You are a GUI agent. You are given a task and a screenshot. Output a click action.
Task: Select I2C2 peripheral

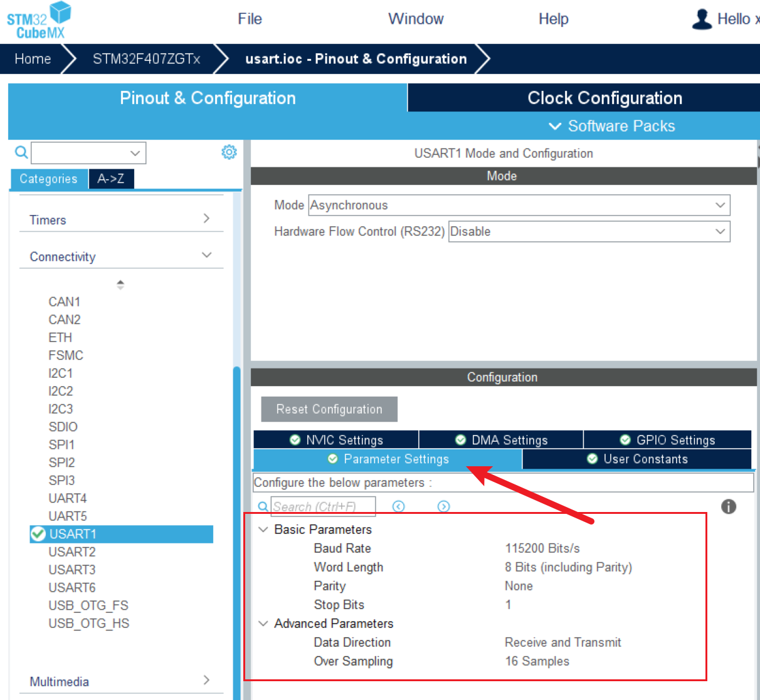click(61, 391)
